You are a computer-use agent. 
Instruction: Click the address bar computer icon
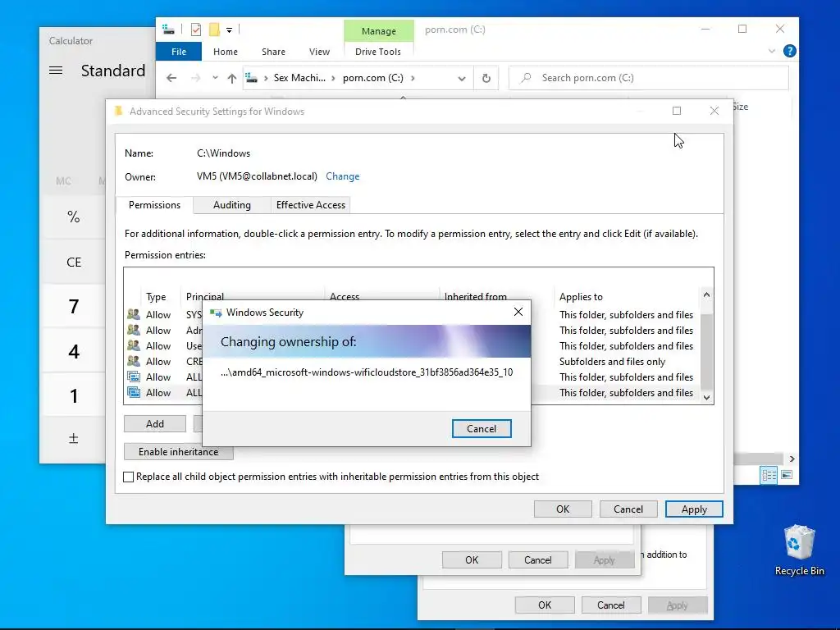click(251, 78)
